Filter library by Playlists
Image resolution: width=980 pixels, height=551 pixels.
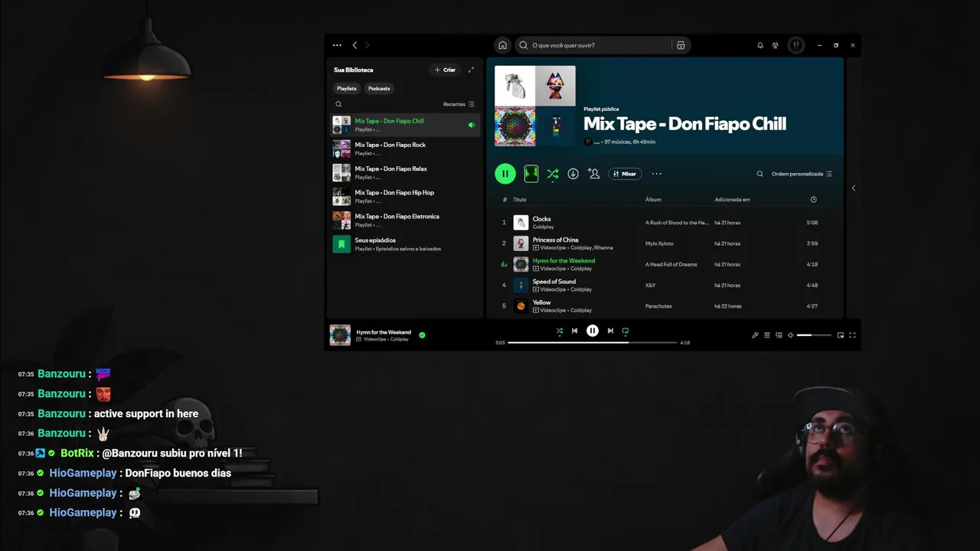347,89
